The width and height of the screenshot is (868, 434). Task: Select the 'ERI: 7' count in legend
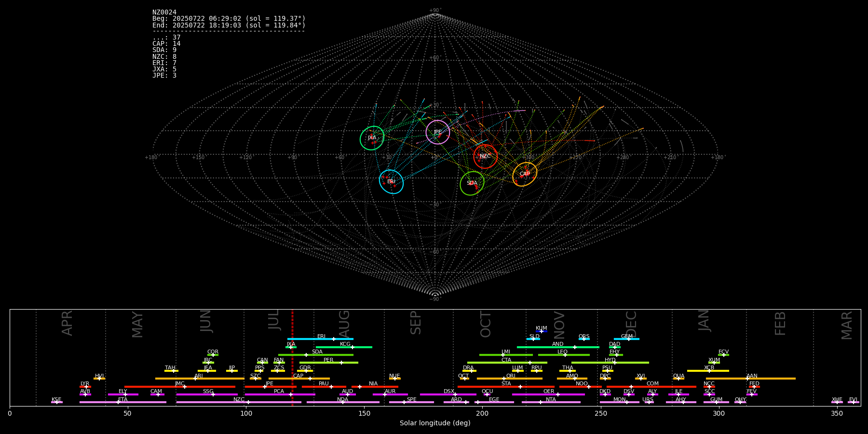pos(164,63)
